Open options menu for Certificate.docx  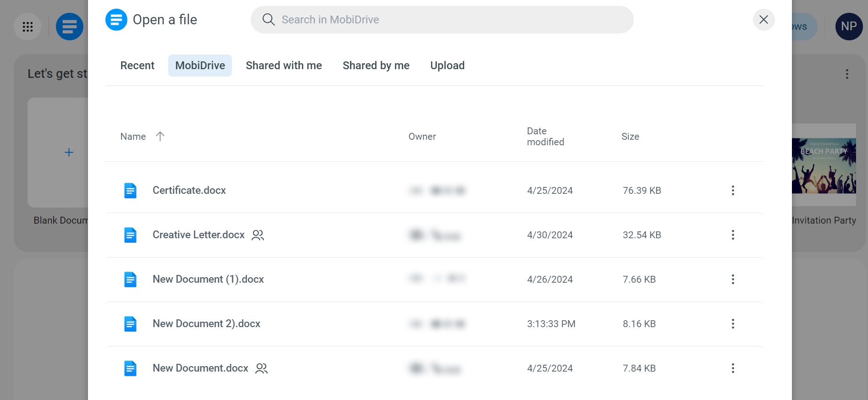click(733, 190)
